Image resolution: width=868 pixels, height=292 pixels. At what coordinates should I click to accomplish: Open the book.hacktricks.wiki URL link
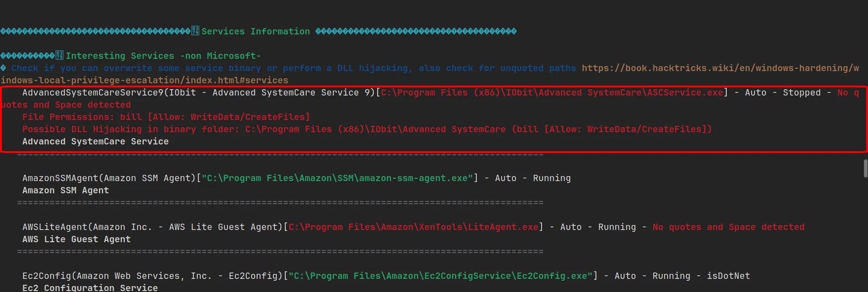pos(720,68)
